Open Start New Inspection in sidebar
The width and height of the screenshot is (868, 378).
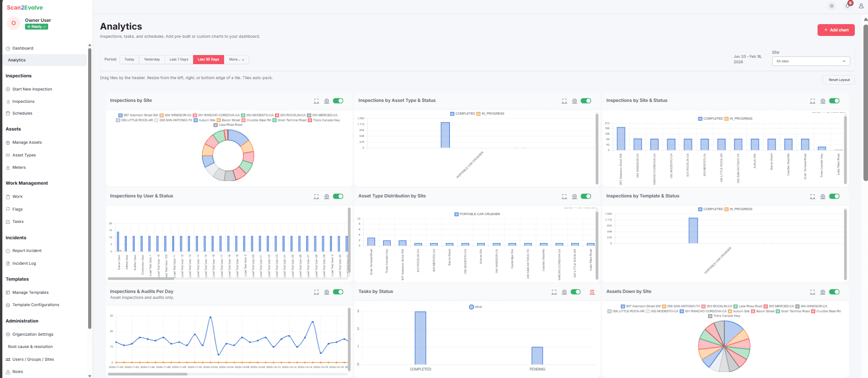32,89
